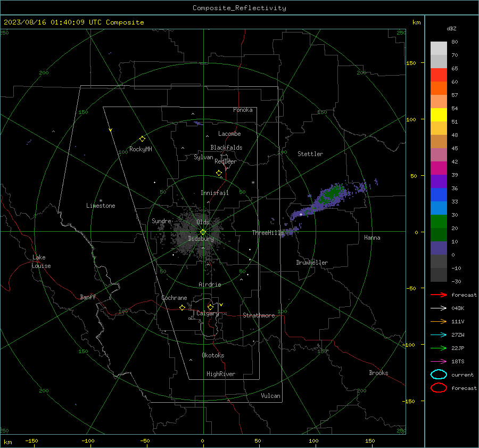
Task: Click the red forecast ellipse icon
Action: point(439,388)
